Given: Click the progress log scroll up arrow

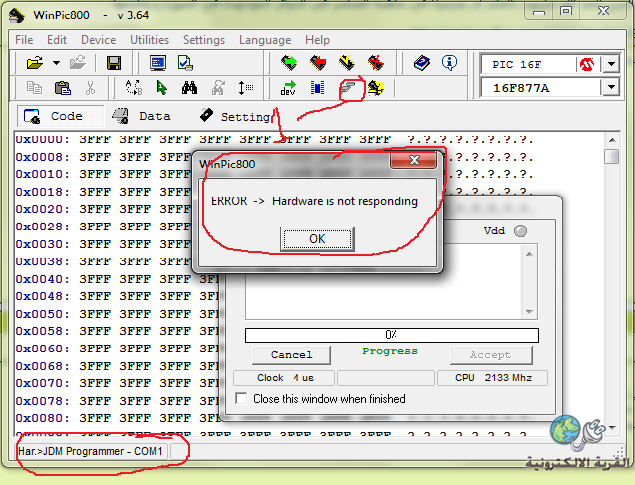Looking at the screenshot, I should click(x=529, y=254).
